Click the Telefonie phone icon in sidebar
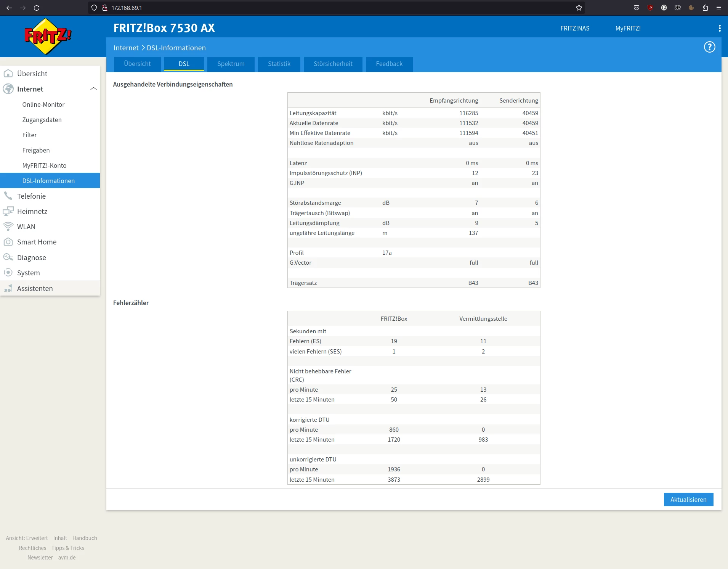The image size is (728, 569). click(x=8, y=196)
